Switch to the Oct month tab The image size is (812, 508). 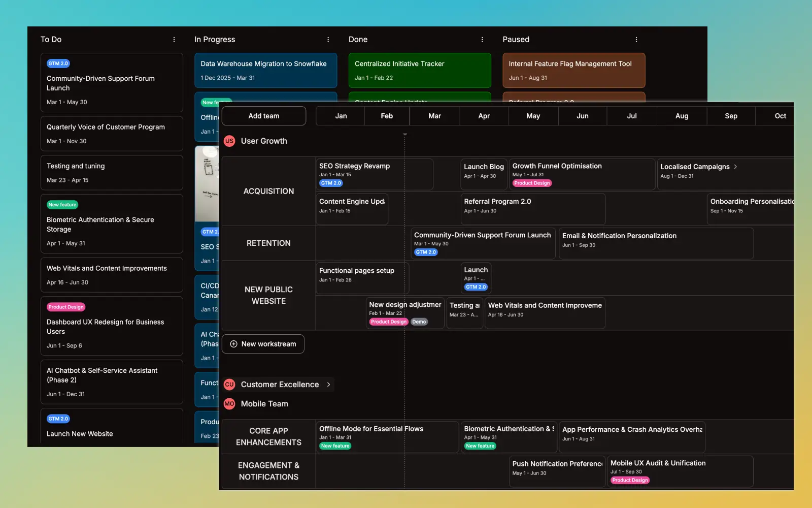click(x=780, y=116)
